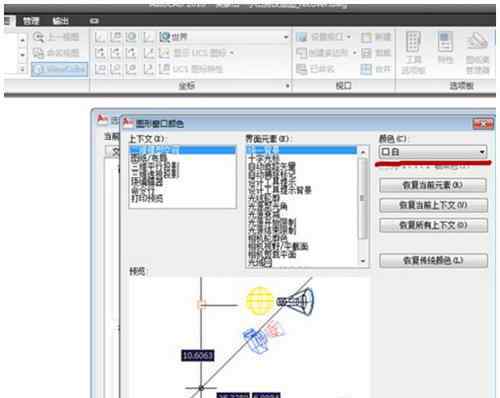Open the 世界 UCS combo box
The image size is (500, 398).
click(224, 37)
